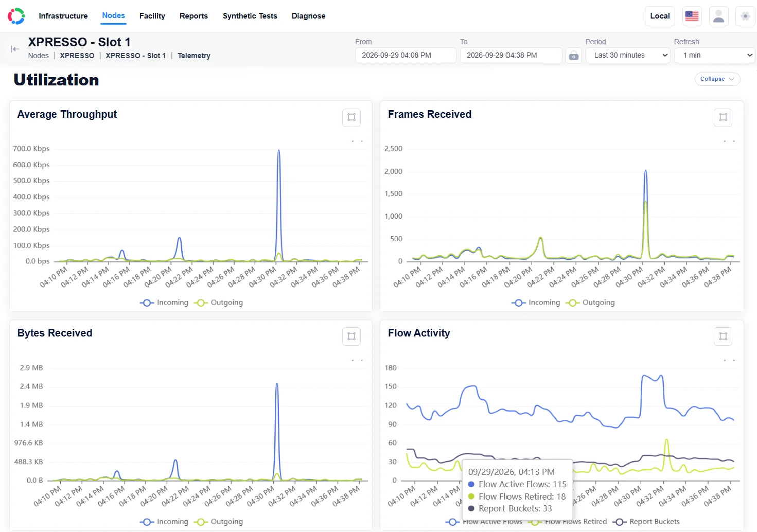
Task: Toggle Incoming series in Frames Received legend
Action: click(x=536, y=303)
